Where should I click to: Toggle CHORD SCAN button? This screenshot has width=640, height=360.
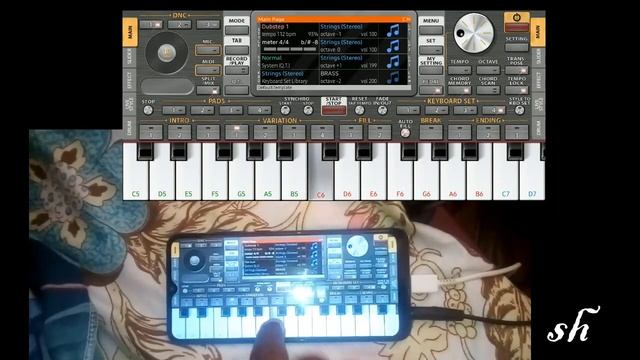point(488,90)
